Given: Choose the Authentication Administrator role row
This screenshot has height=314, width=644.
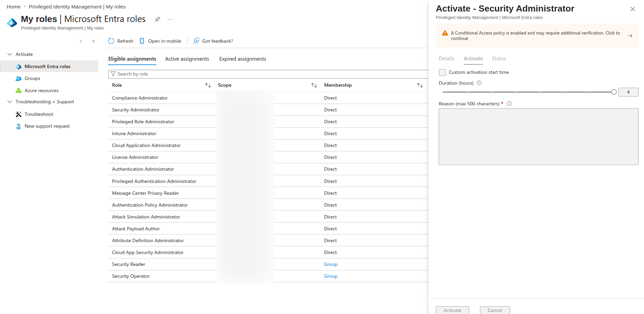Looking at the screenshot, I should tap(269, 169).
